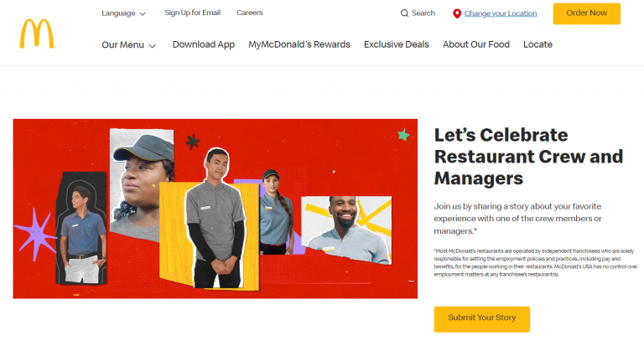Click the Let's Celebrate Restaurant Crew heading
Image resolution: width=644 pixels, height=341 pixels.
(528, 157)
